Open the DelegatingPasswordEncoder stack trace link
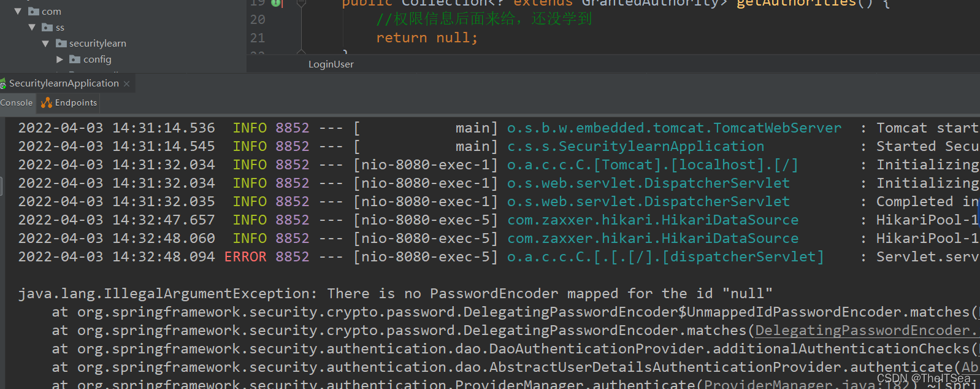 867,330
